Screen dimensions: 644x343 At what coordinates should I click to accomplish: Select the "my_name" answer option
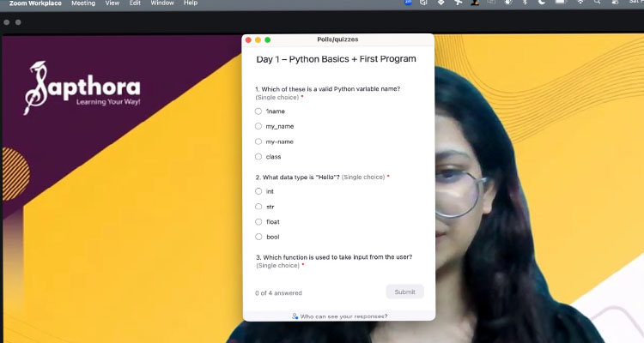tap(258, 126)
